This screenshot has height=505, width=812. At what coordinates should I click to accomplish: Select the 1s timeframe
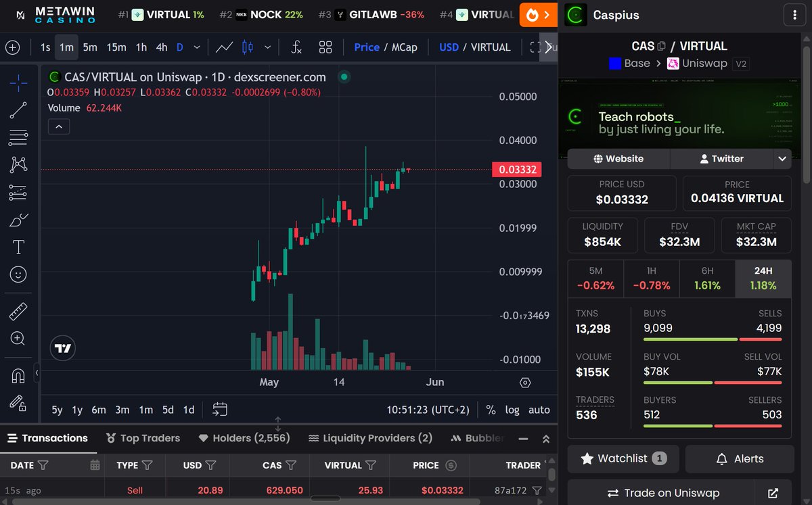[45, 47]
